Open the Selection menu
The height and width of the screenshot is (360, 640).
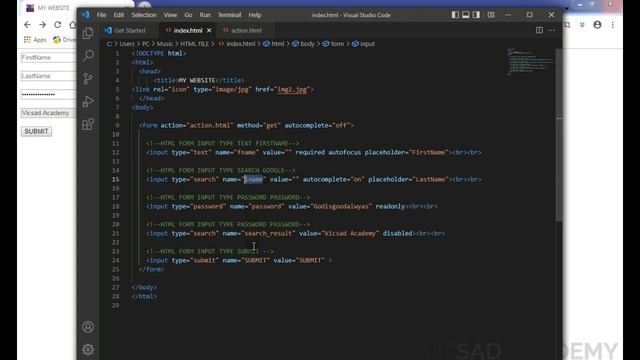pos(144,15)
